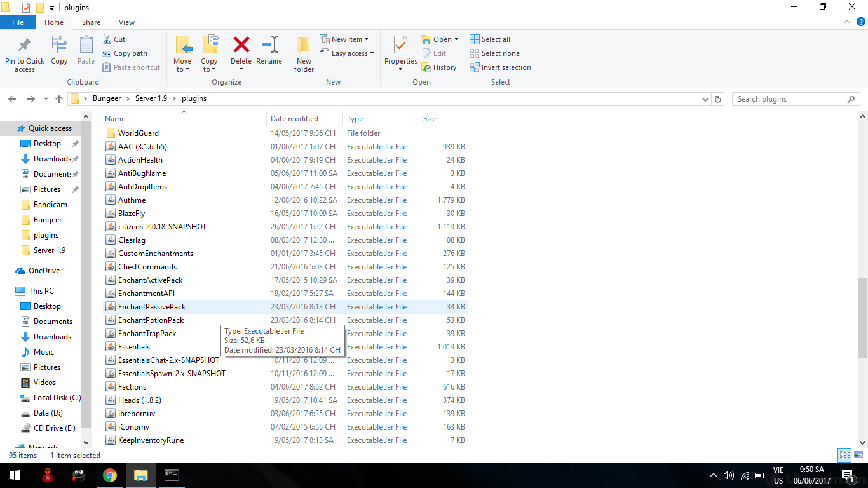Click the refresh icon beside address bar
The height and width of the screenshot is (488, 868).
pyautogui.click(x=718, y=99)
